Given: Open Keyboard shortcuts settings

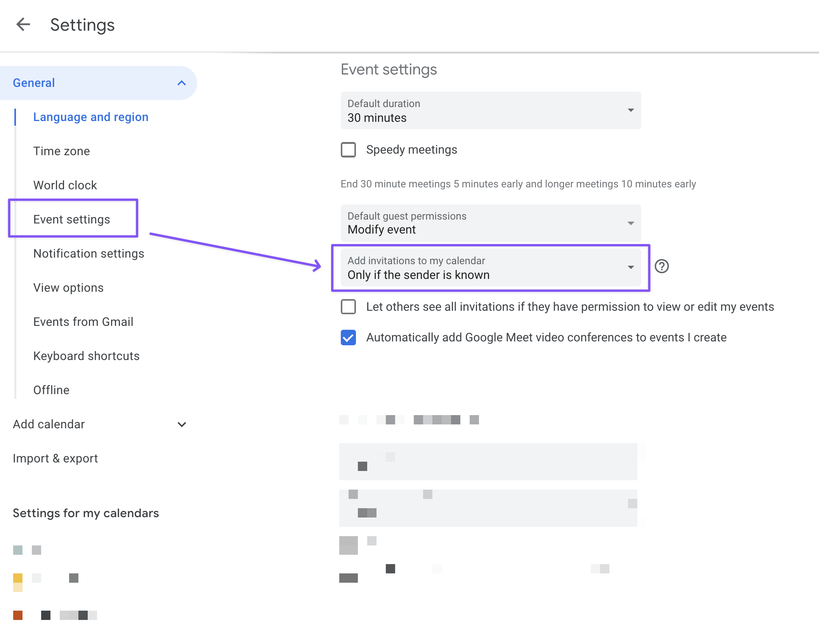Looking at the screenshot, I should tap(86, 356).
